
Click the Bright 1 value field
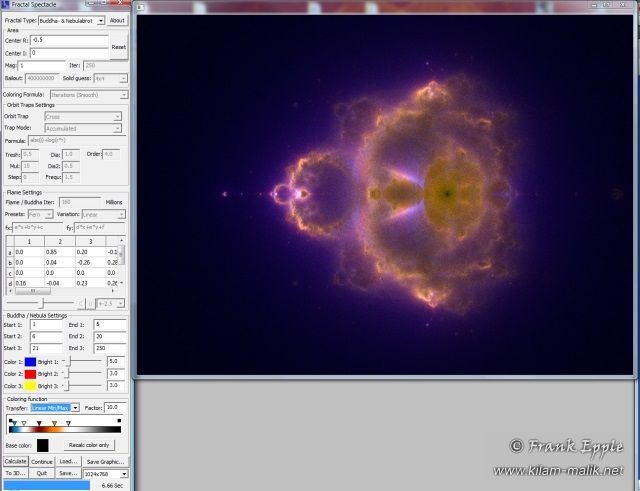point(116,362)
